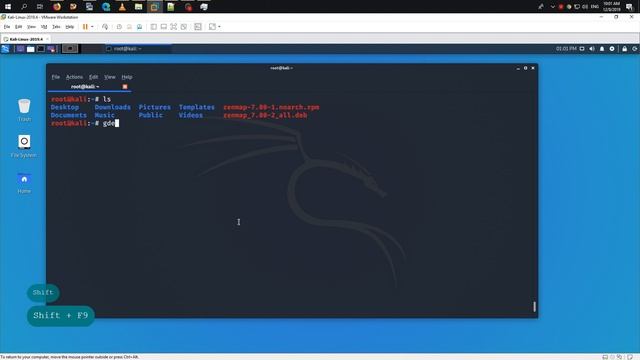Lock the Kali screen padlock icon
The width and height of the screenshot is (640, 360).
click(x=624, y=49)
